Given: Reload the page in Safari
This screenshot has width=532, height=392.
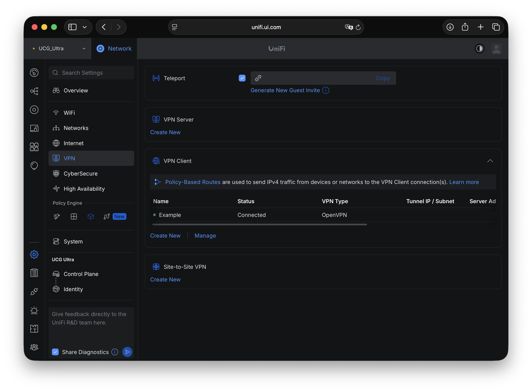Looking at the screenshot, I should 358,27.
